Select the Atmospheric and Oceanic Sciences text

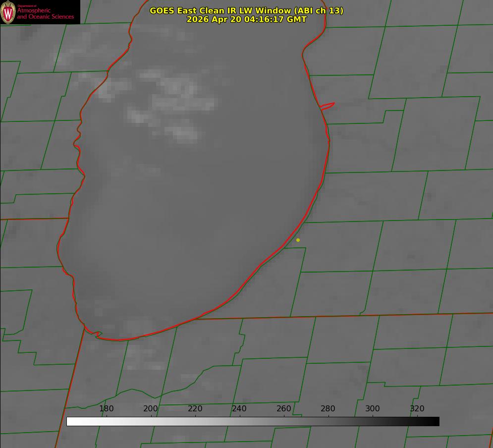coord(45,13)
